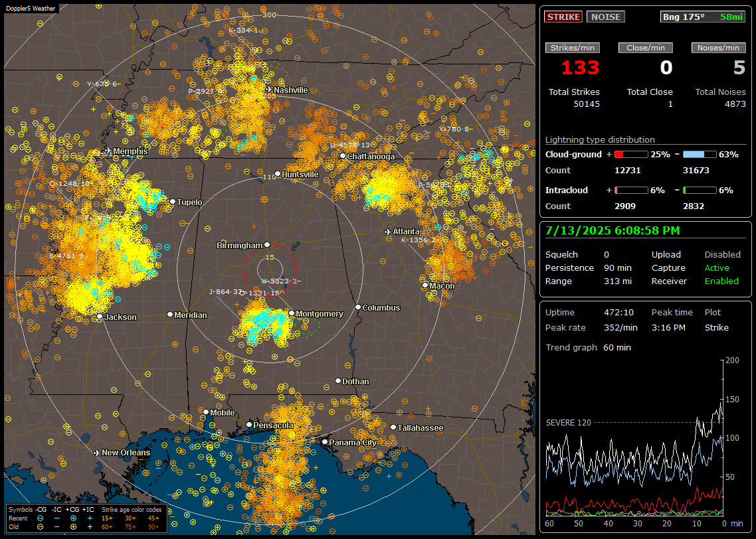This screenshot has width=756, height=539.
Task: Click the Old +CG symbol in legend
Action: (x=73, y=527)
